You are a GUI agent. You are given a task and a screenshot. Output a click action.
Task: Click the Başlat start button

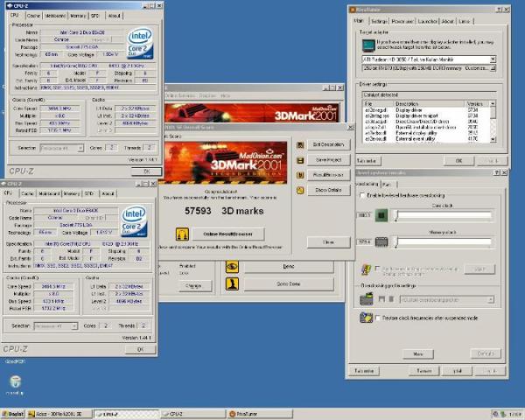[x=13, y=414]
